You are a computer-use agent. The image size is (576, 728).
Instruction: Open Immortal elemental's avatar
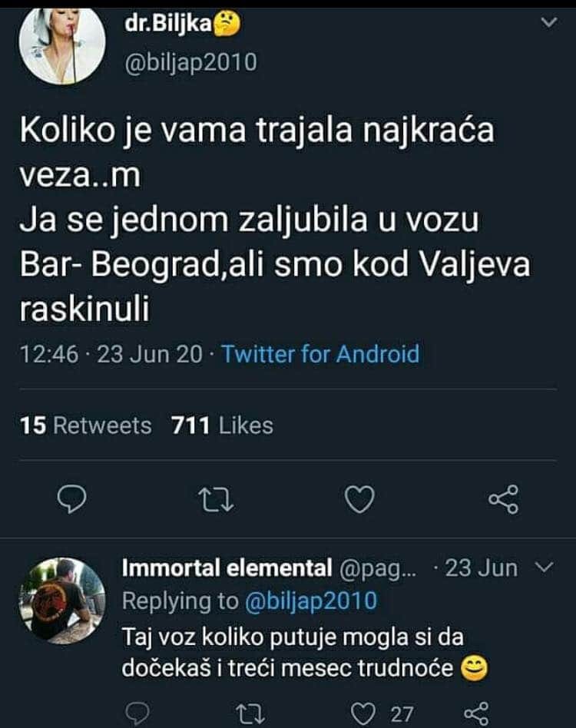click(x=61, y=601)
